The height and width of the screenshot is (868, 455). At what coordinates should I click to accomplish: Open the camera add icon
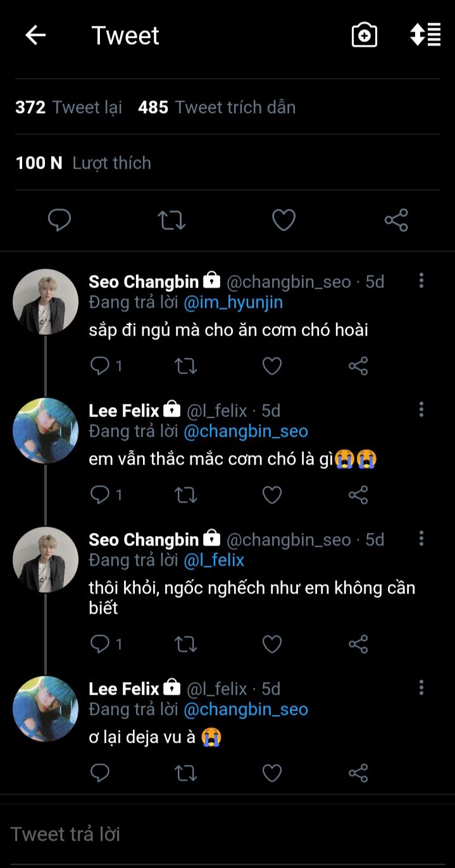[x=365, y=35]
